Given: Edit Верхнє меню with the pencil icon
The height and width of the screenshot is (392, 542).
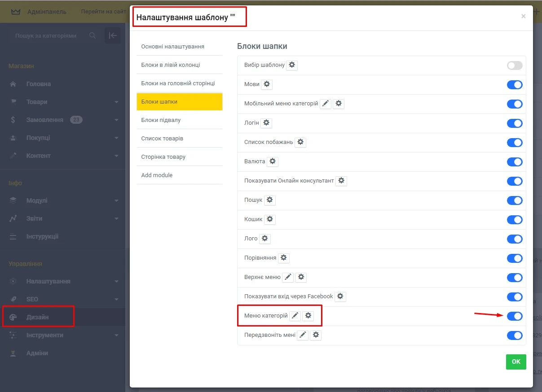Looking at the screenshot, I should (288, 277).
